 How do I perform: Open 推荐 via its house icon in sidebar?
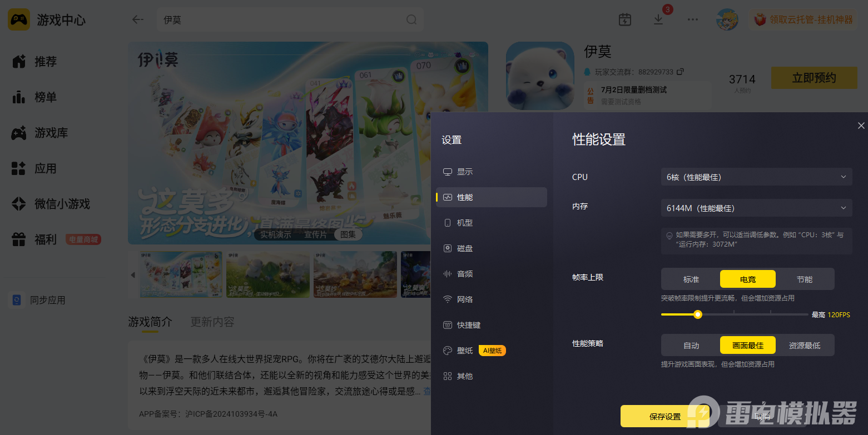pos(19,62)
